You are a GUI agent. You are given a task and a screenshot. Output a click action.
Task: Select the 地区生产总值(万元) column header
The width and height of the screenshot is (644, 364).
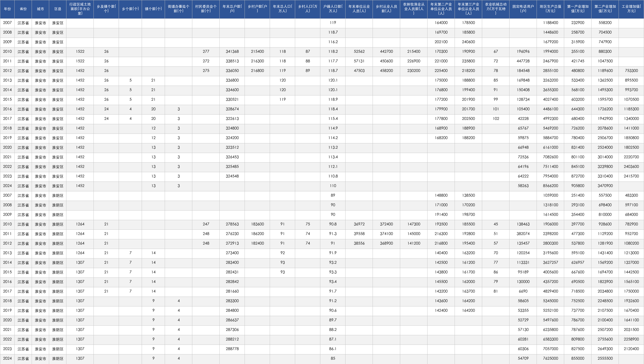550,9
